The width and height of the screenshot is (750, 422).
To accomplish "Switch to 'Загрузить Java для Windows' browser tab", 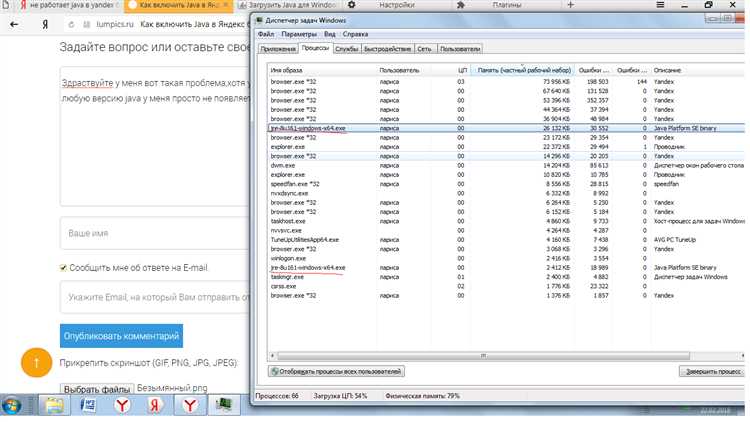I will tap(289, 5).
